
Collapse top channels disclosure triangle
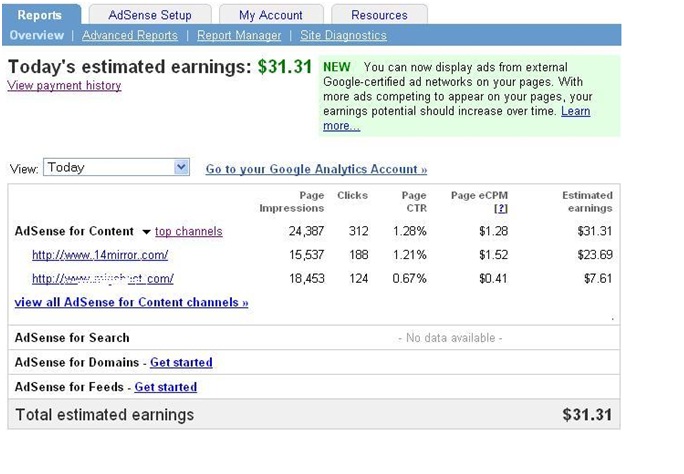click(147, 232)
